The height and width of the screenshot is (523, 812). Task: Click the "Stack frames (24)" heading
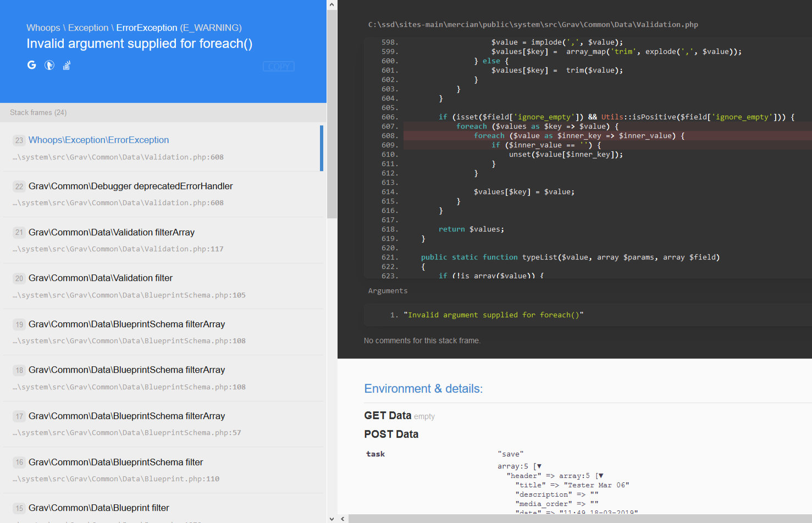38,112
